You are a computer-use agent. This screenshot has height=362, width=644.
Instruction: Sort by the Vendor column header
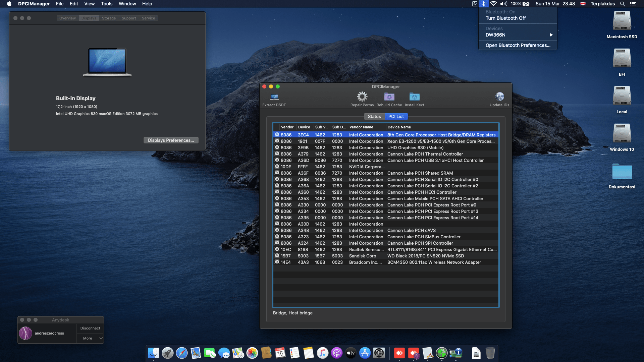pos(287,127)
